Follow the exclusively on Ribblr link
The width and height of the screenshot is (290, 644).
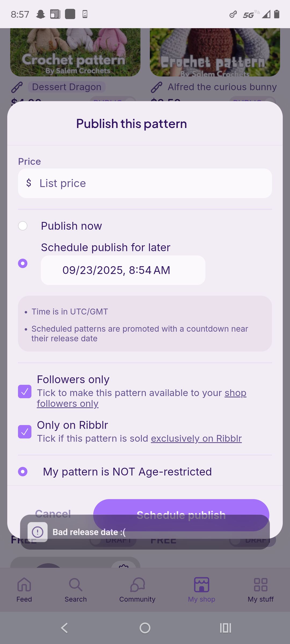coord(196,438)
